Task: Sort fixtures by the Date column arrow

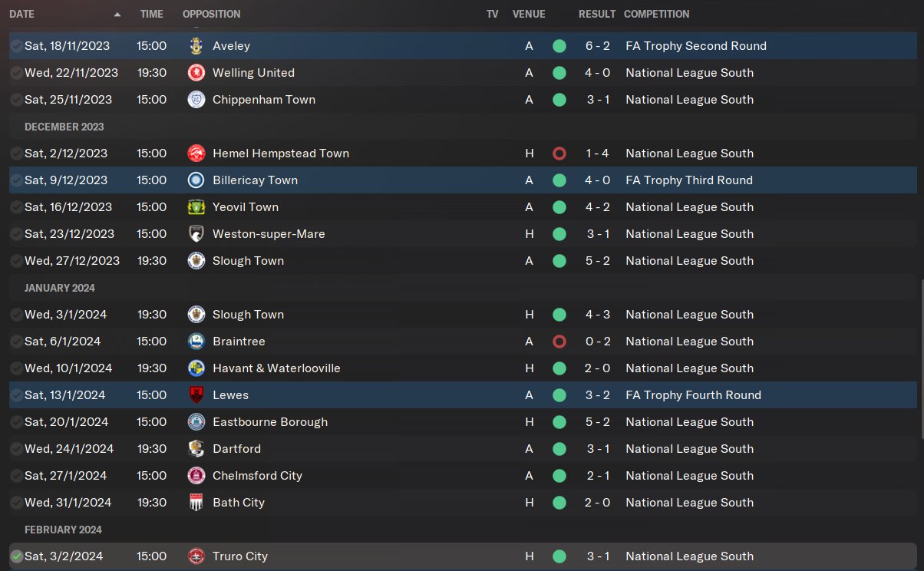Action: coord(117,15)
